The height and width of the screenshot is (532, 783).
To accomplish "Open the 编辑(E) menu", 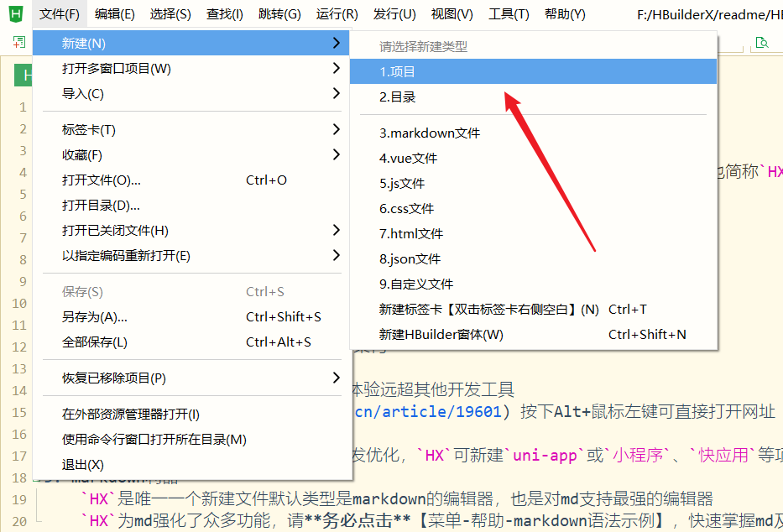I will (x=114, y=14).
